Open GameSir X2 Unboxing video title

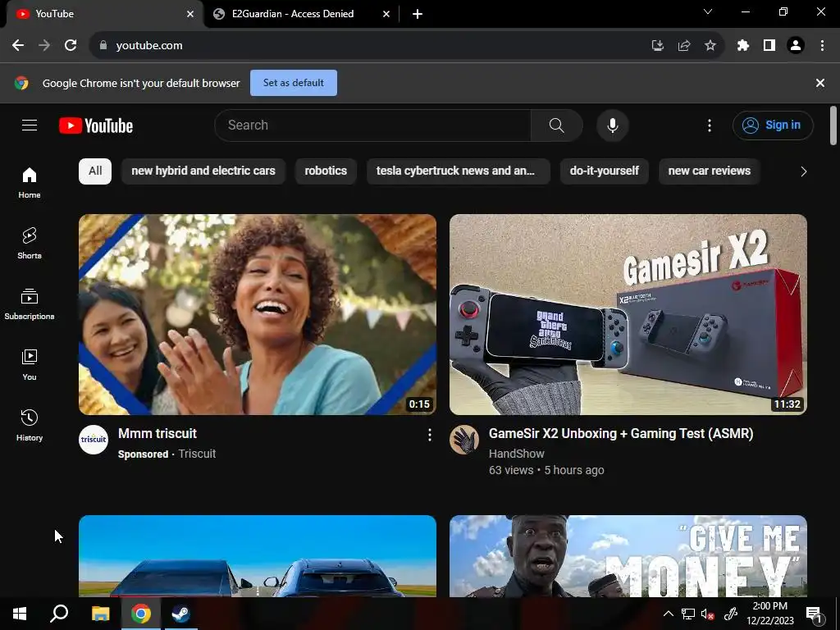click(621, 433)
